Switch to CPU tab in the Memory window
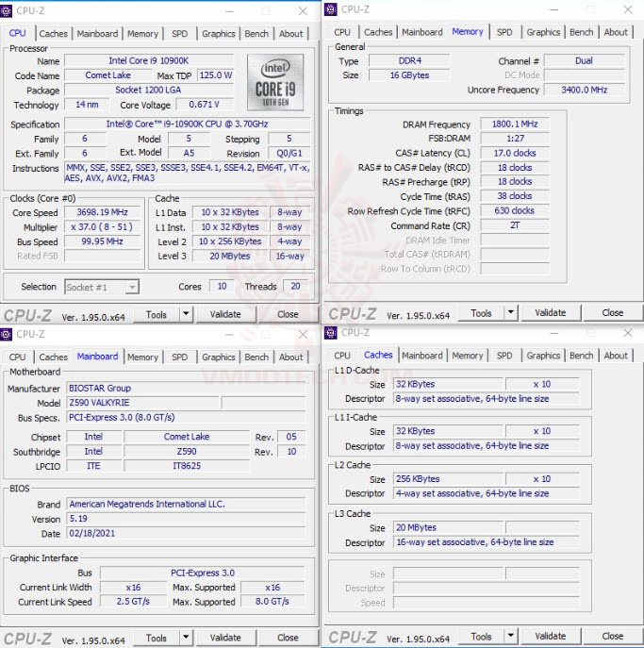The image size is (644, 648). pos(342,32)
